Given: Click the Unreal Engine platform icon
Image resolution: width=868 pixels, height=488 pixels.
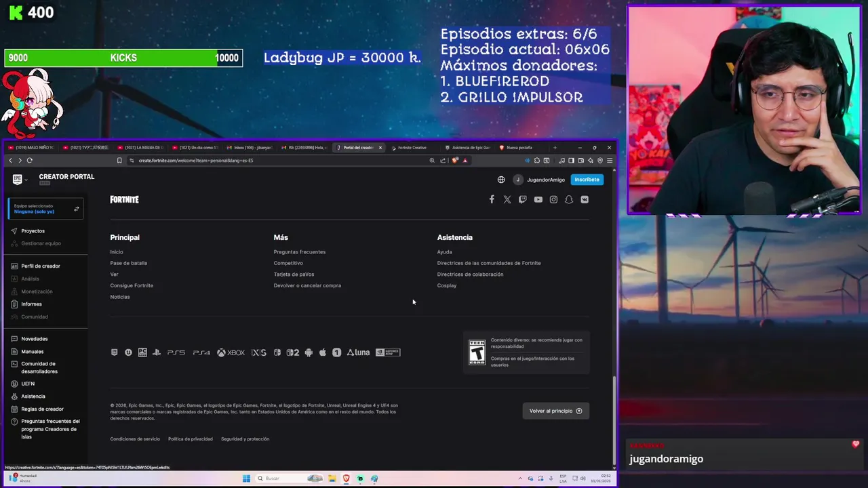Looking at the screenshot, I should point(128,352).
